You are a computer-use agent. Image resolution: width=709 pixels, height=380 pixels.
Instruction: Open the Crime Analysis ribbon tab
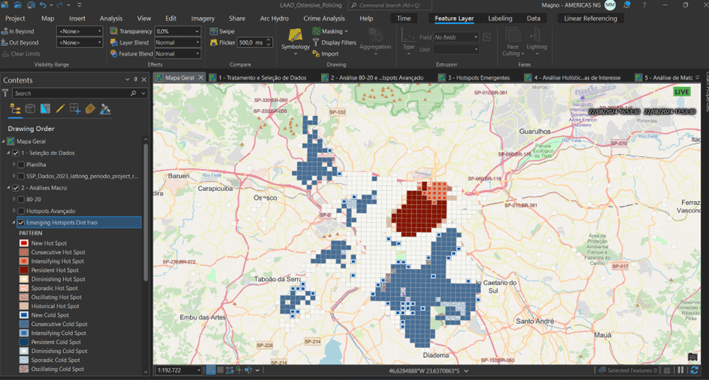pyautogui.click(x=324, y=19)
